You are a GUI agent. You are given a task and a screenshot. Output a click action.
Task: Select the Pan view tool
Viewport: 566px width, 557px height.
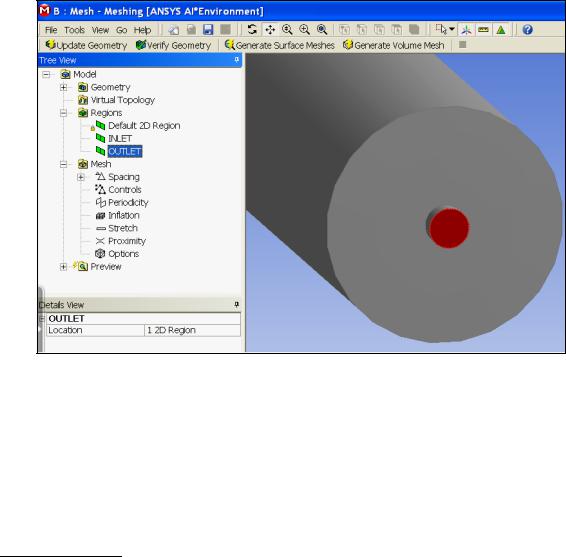[270, 30]
